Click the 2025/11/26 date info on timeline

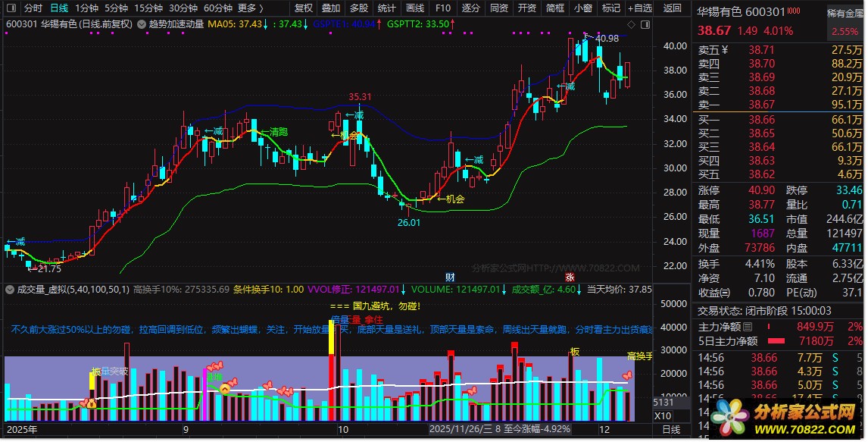[x=499, y=428]
